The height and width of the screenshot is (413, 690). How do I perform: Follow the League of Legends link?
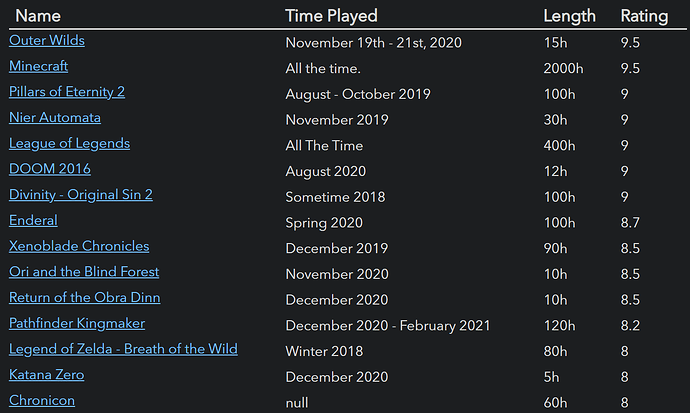(x=69, y=143)
